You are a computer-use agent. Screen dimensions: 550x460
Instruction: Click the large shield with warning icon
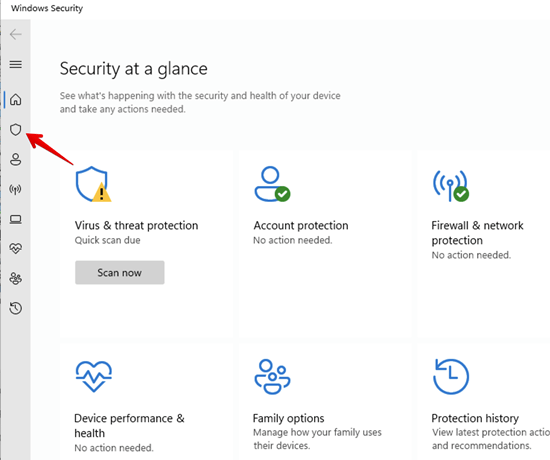(93, 184)
